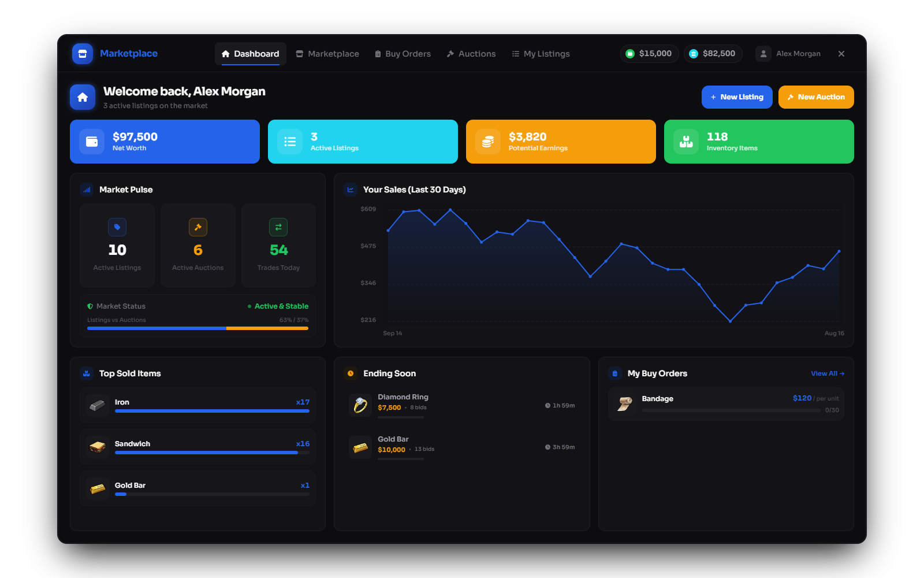Click the Bandage item image
This screenshot has height=578, width=924.
coord(625,404)
